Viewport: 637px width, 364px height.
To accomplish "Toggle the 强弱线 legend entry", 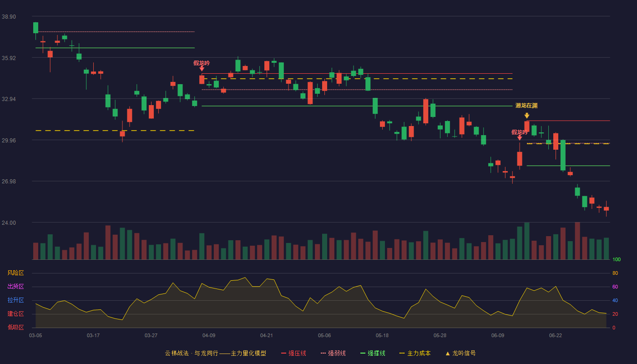I will [x=333, y=353].
